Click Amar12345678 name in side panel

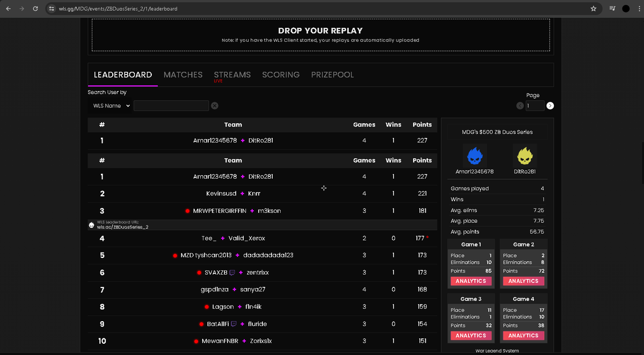[474, 172]
